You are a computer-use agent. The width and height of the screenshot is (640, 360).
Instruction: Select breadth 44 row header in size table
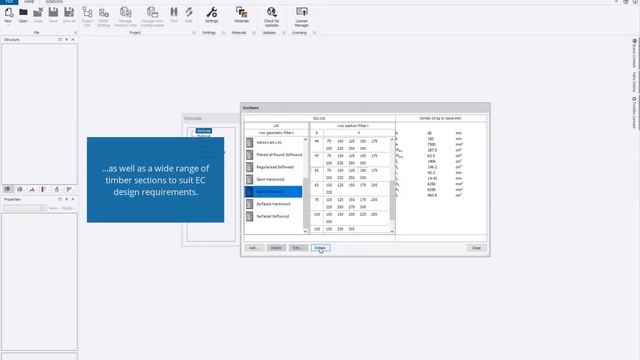(x=317, y=141)
